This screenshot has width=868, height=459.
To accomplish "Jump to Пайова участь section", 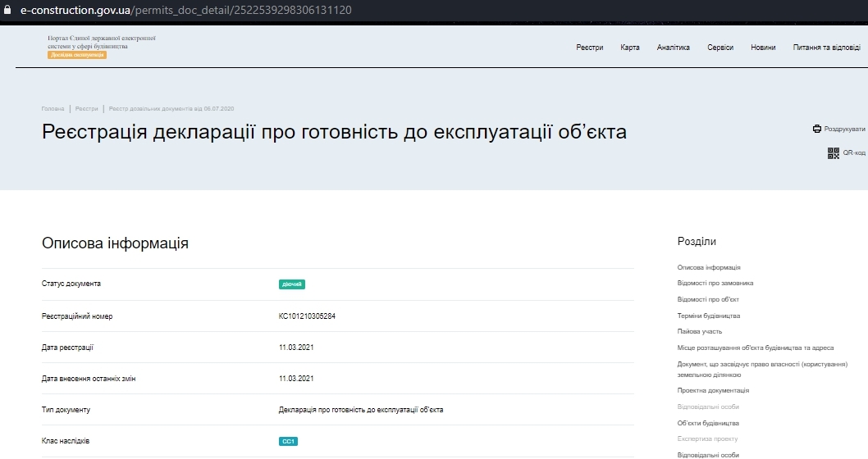I will point(700,332).
